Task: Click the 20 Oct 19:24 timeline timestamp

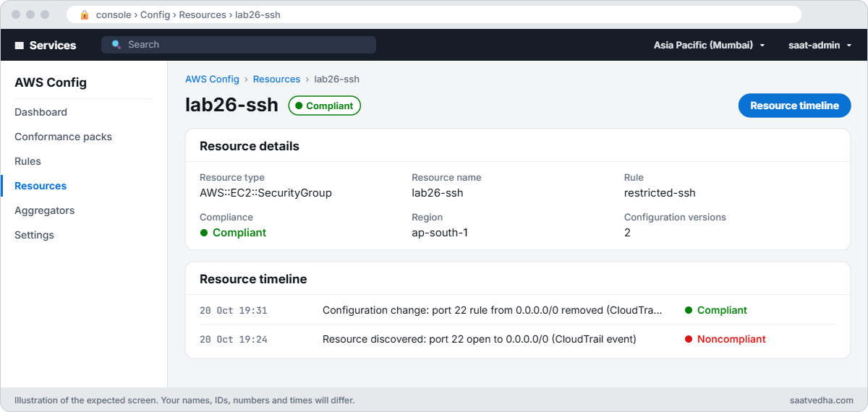Action: 234,339
